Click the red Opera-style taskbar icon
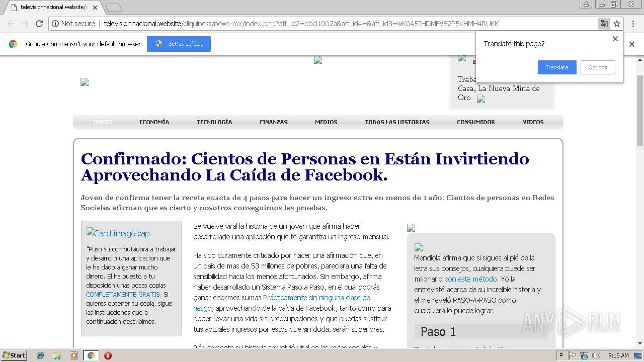The image size is (644, 362). (108, 355)
